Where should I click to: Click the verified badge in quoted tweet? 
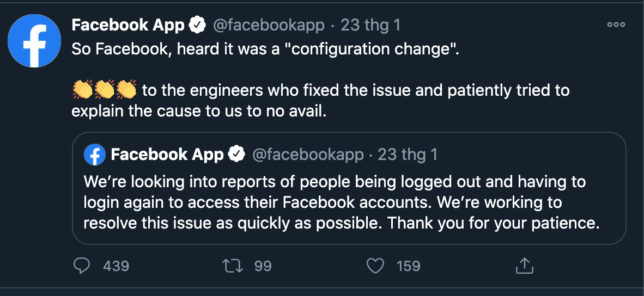tap(236, 155)
